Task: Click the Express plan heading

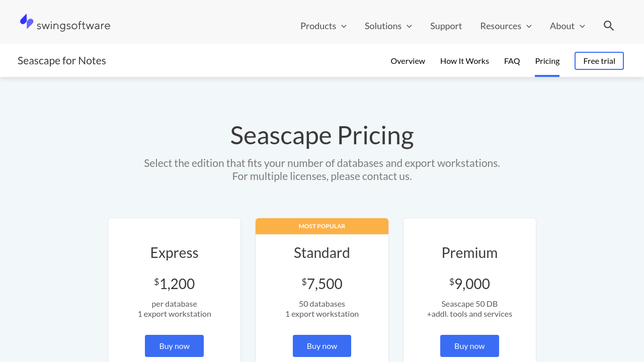Action: (174, 253)
